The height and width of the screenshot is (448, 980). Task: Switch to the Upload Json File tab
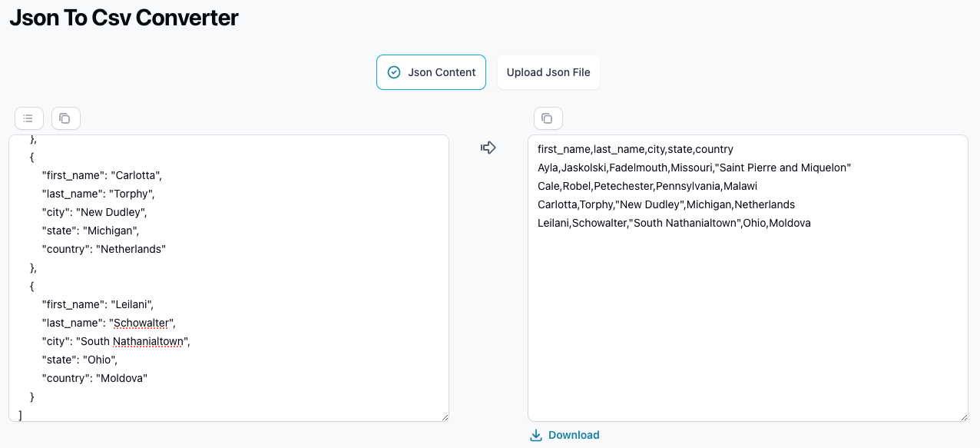(548, 71)
